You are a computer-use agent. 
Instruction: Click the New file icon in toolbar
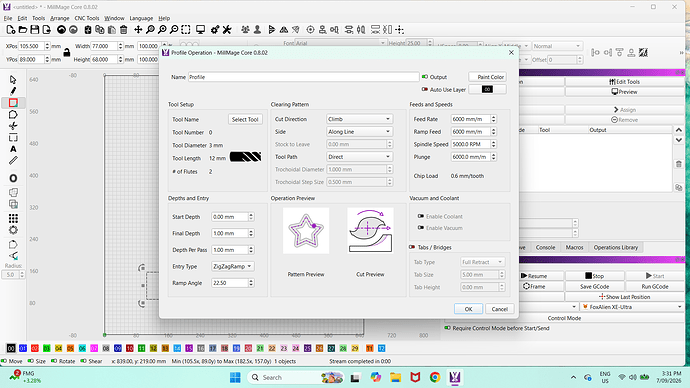click(11, 30)
